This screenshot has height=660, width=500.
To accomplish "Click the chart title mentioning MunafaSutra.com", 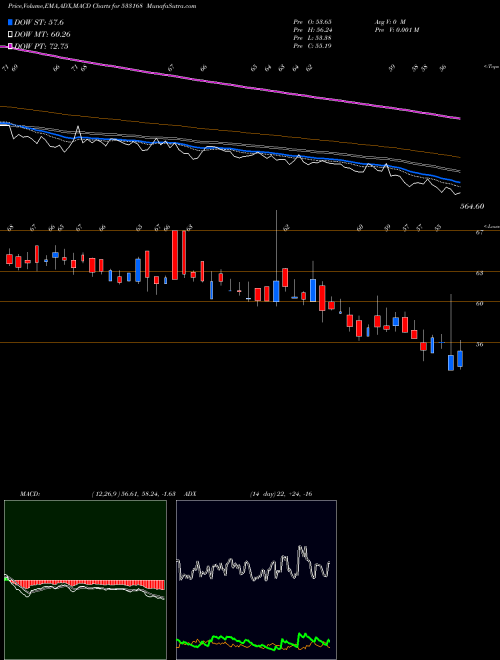I will pyautogui.click(x=102, y=7).
